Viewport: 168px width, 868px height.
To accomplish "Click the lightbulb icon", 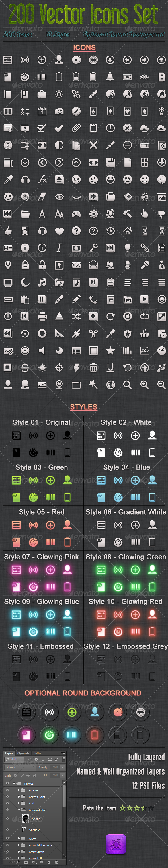I will tap(127, 248).
